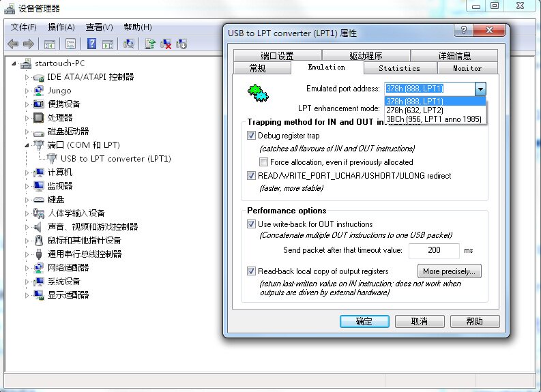Click the Forward arrow in Device Manager toolbar

28,44
